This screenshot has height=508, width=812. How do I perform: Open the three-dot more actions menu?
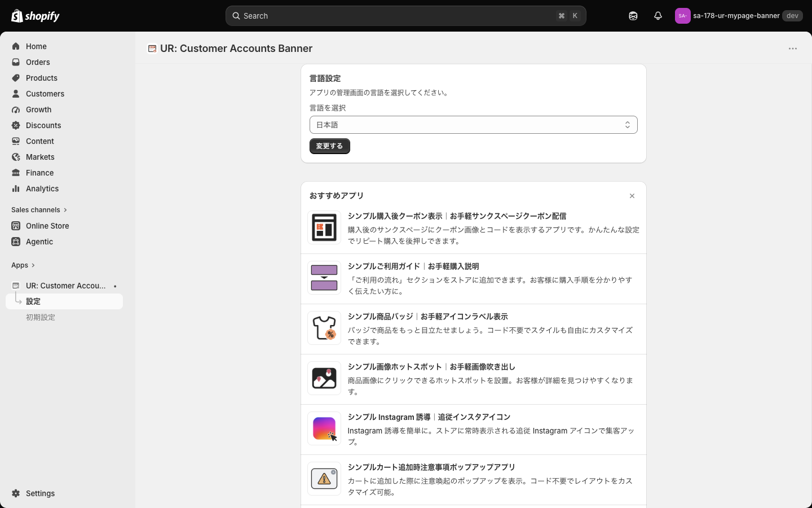click(793, 49)
